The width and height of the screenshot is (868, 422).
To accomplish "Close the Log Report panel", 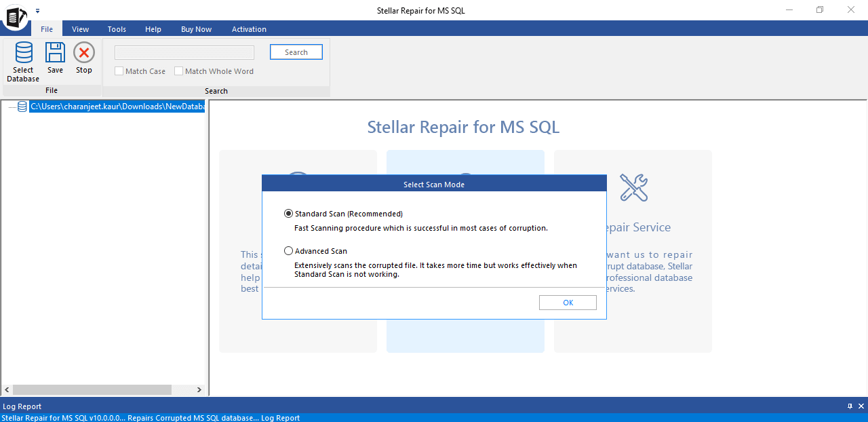I will (862, 406).
